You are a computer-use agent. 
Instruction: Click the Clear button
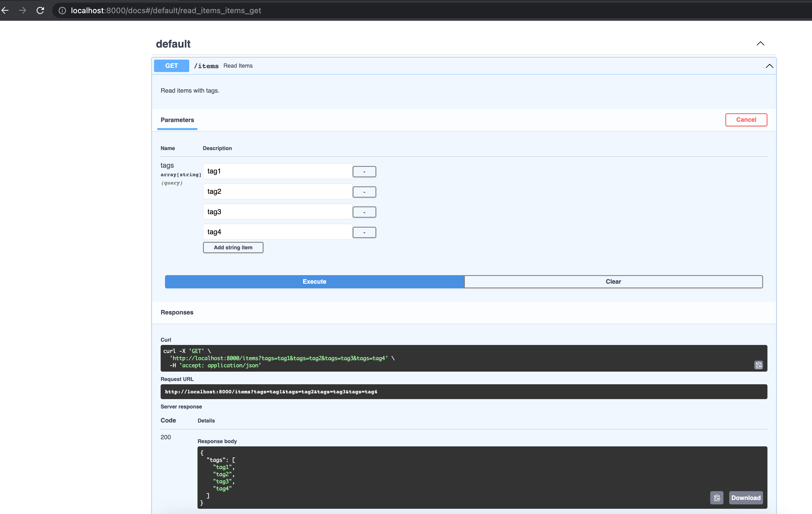(x=613, y=281)
